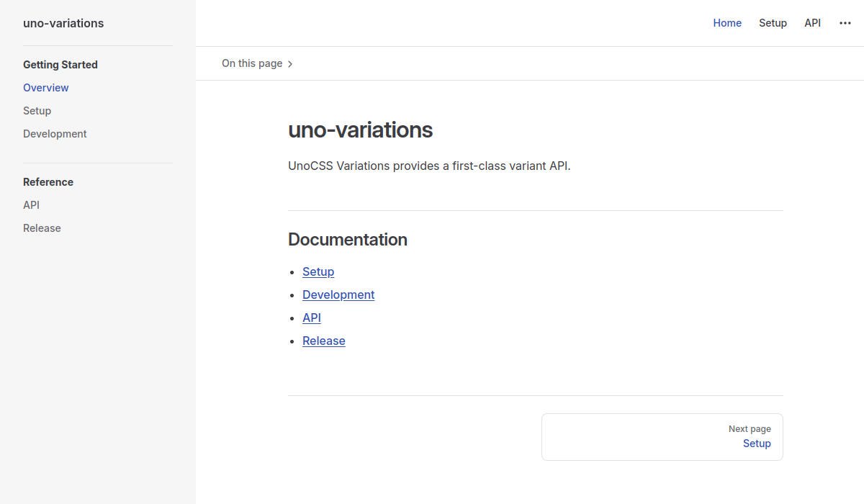Navigate to Development in the sidebar
Viewport: 864px width, 504px height.
pyautogui.click(x=55, y=133)
